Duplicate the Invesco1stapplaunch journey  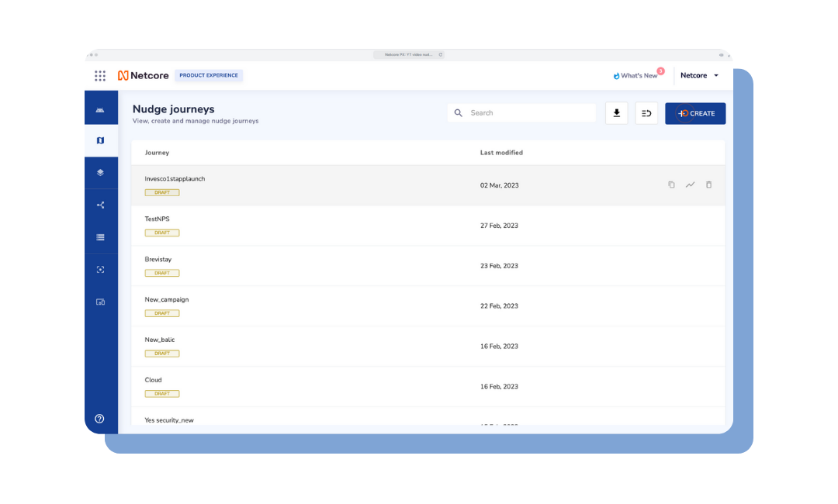pos(671,185)
